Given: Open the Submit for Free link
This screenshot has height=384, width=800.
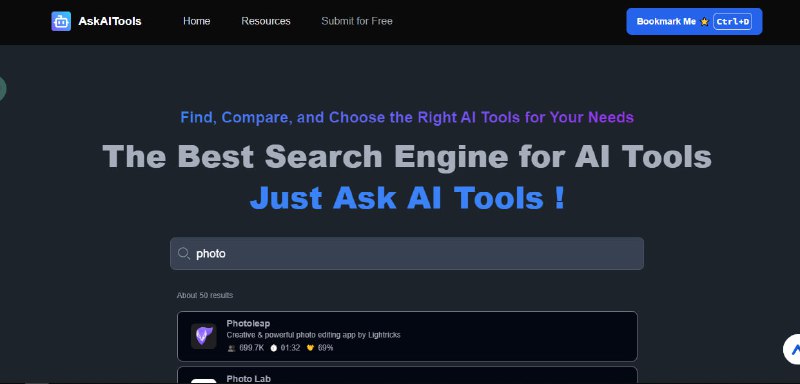Looking at the screenshot, I should tap(357, 21).
